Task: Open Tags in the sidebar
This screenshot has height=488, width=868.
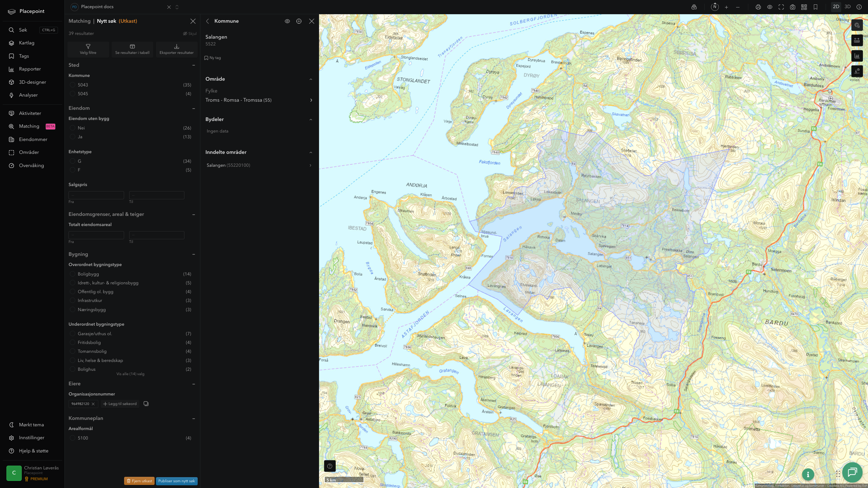Action: point(32,56)
